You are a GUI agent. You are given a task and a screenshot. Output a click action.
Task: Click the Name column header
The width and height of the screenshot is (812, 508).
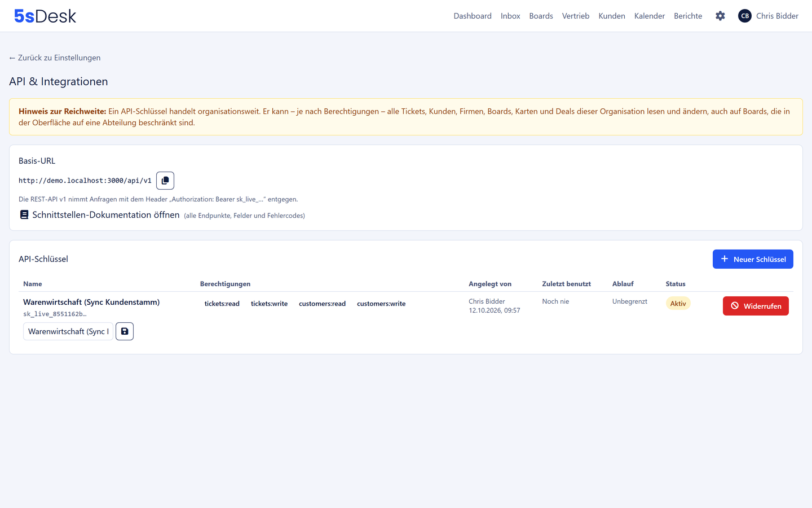[33, 284]
